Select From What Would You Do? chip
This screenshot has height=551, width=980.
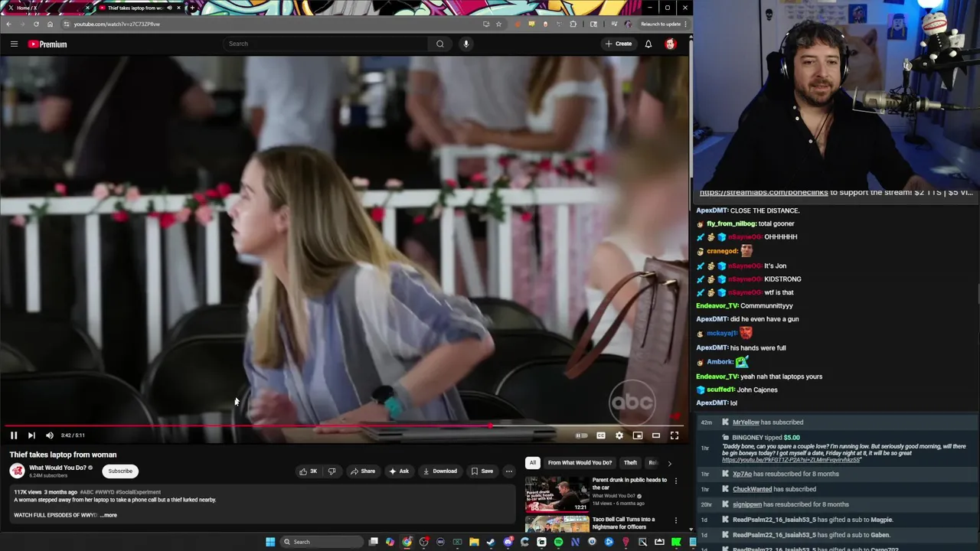(580, 463)
